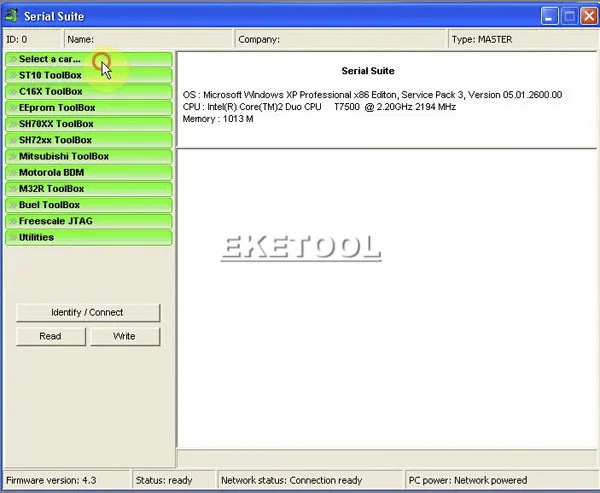Click the chevron icon beside Freescale JTAG
This screenshot has width=600, height=493.
[13, 221]
